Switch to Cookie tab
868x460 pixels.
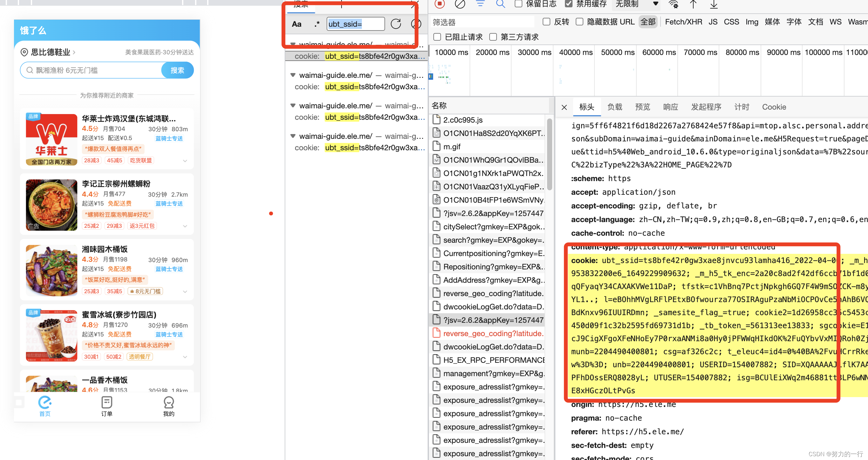coord(774,107)
